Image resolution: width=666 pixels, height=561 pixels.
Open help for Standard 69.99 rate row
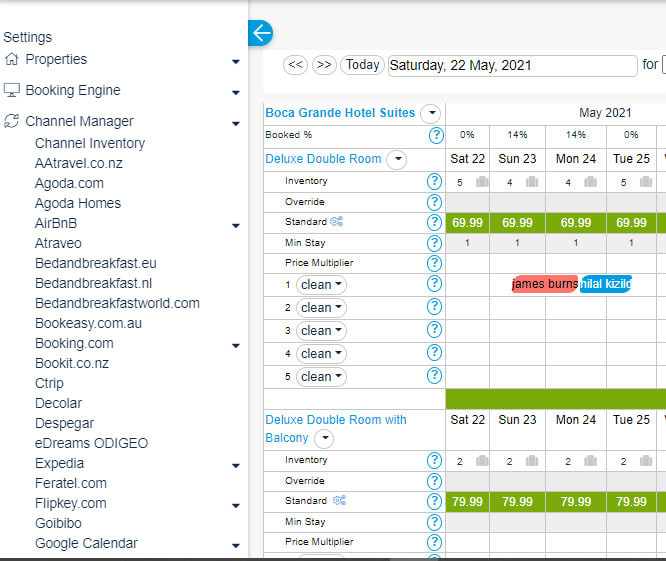[434, 222]
